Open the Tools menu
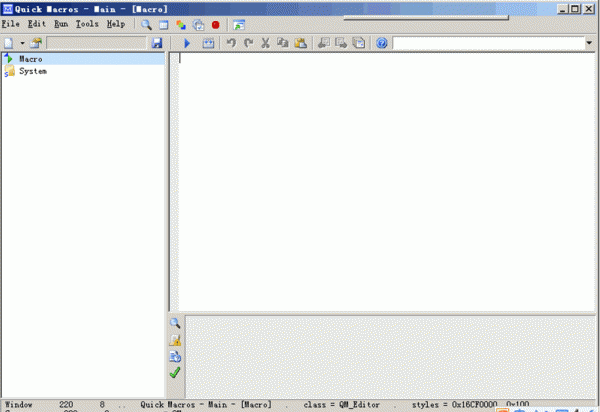The image size is (600, 412). coord(87,24)
